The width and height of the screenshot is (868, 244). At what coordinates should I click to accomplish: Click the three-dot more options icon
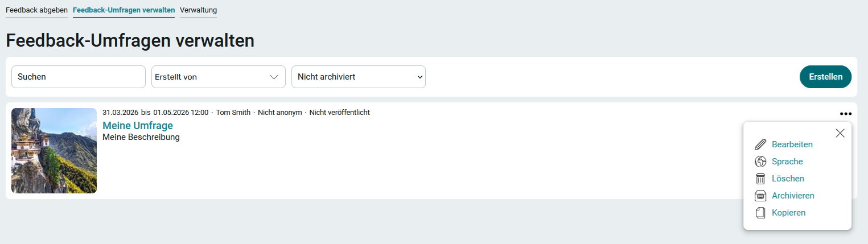click(x=845, y=114)
